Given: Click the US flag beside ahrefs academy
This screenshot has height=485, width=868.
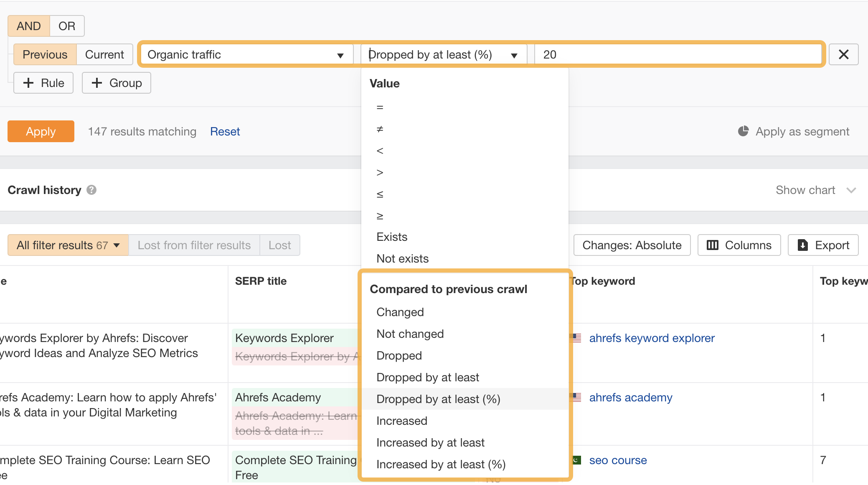Looking at the screenshot, I should [576, 397].
